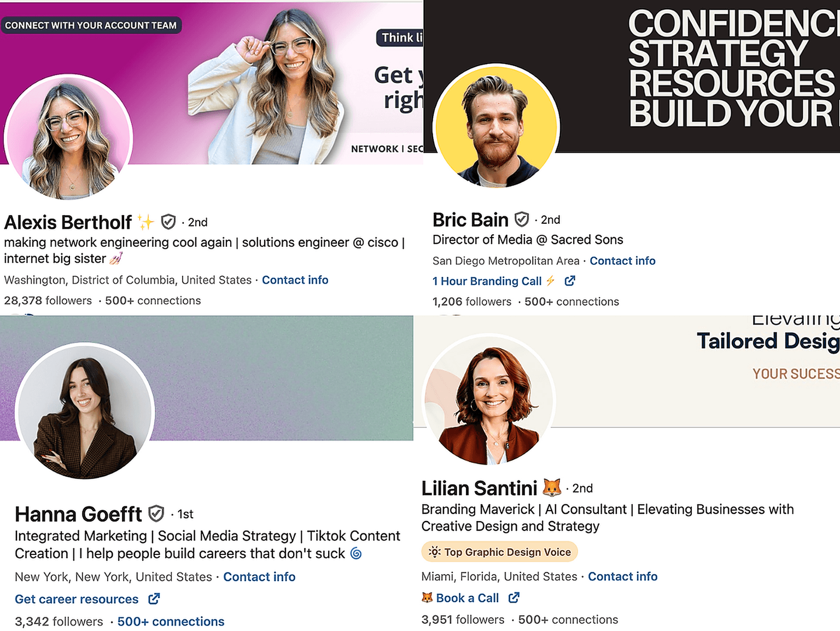Open Bric Bain's Contact info link
The height and width of the screenshot is (631, 840).
622,260
